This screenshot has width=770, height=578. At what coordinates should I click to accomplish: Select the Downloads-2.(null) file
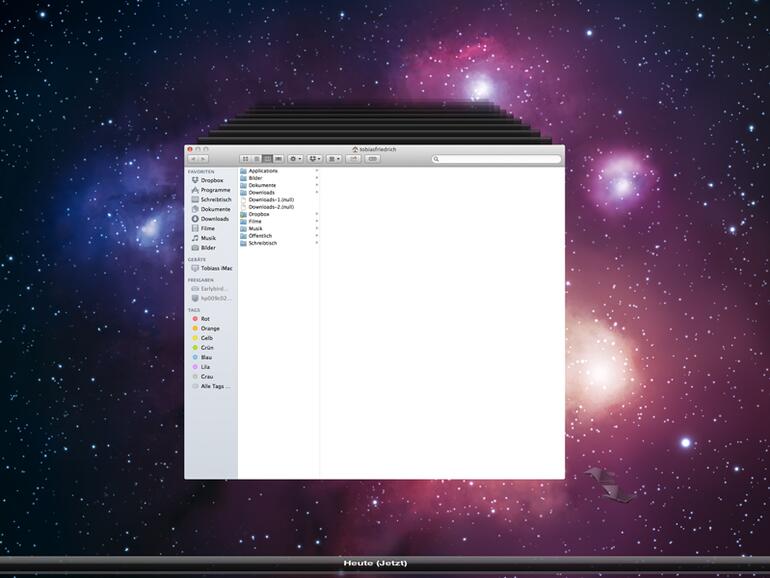(279, 207)
